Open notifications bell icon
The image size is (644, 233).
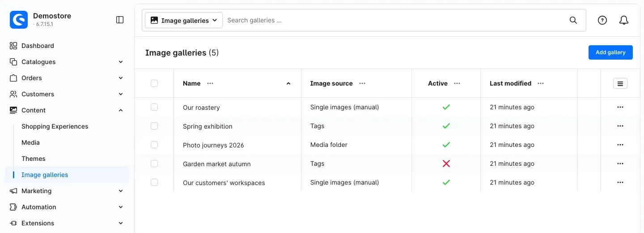click(x=624, y=20)
